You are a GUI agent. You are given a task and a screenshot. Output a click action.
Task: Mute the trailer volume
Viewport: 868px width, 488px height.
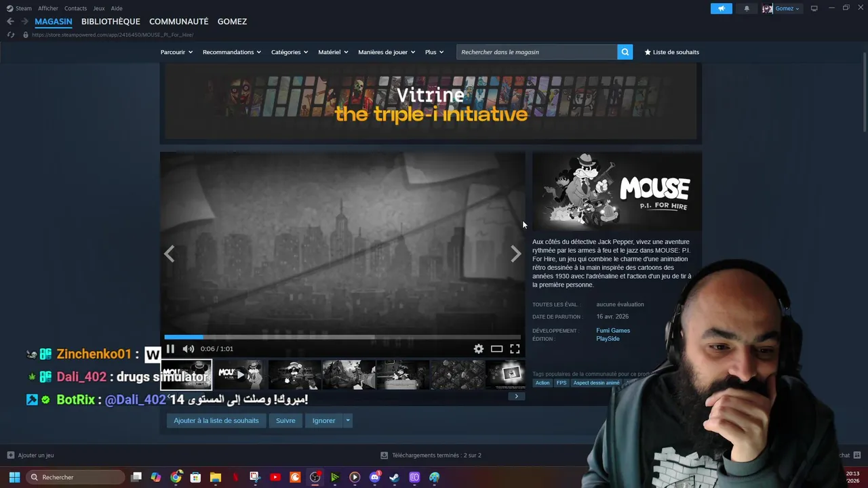189,349
